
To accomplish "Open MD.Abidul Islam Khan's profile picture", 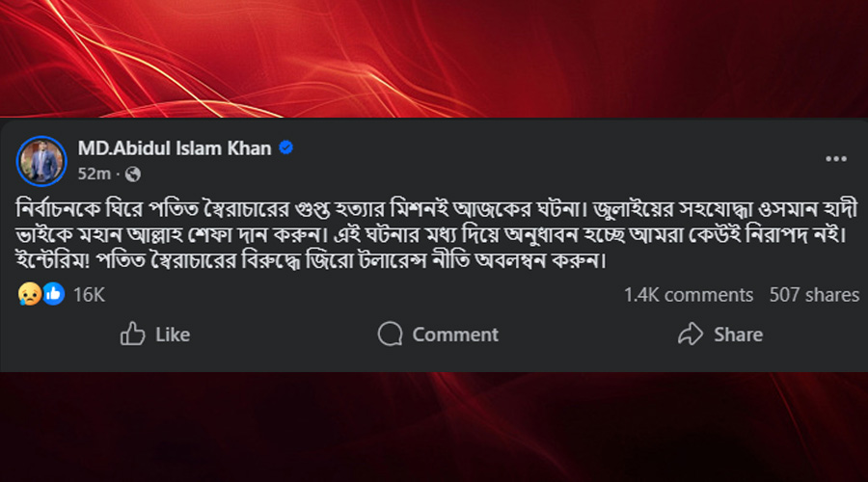I will [41, 161].
